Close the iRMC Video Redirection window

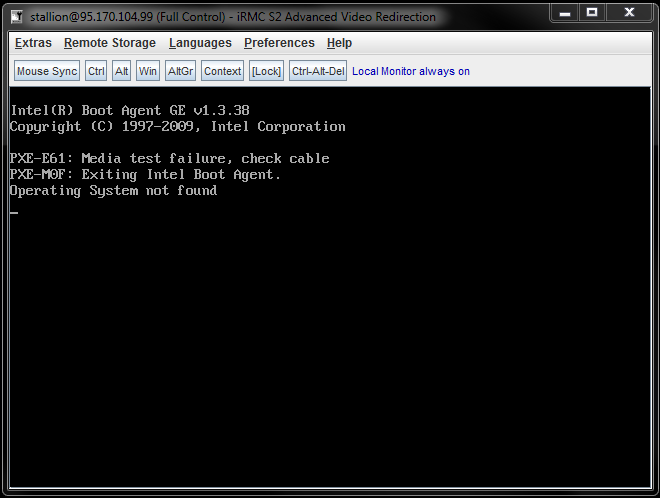629,13
